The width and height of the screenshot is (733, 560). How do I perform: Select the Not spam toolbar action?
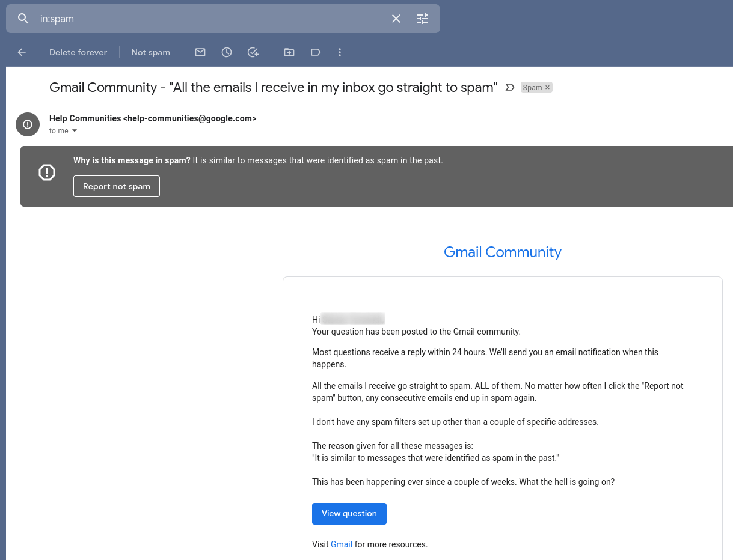(x=150, y=52)
